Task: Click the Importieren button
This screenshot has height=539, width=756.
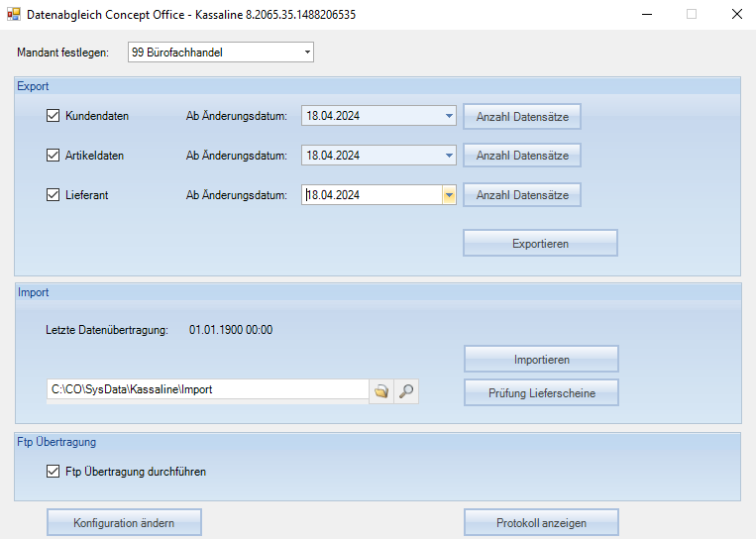Action: coord(541,359)
